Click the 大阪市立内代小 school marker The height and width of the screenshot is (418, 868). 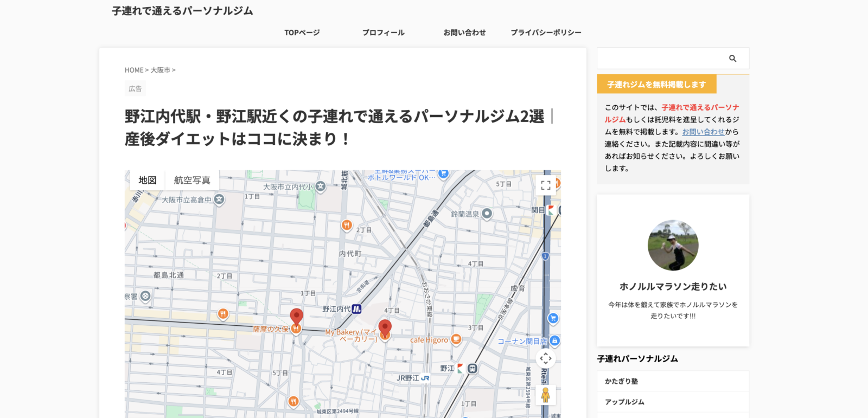click(x=321, y=187)
